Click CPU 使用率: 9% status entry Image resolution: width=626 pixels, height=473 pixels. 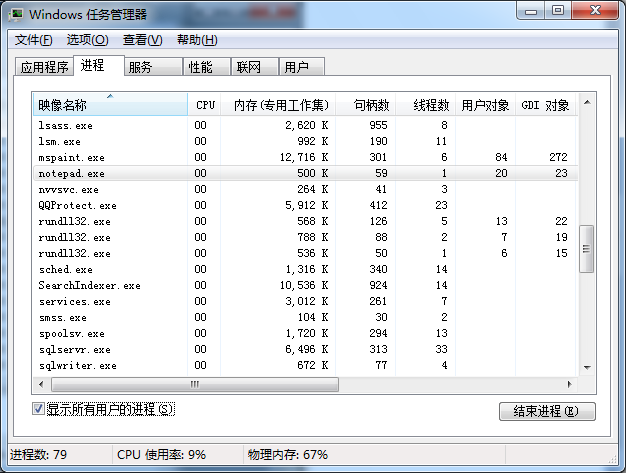pyautogui.click(x=161, y=455)
